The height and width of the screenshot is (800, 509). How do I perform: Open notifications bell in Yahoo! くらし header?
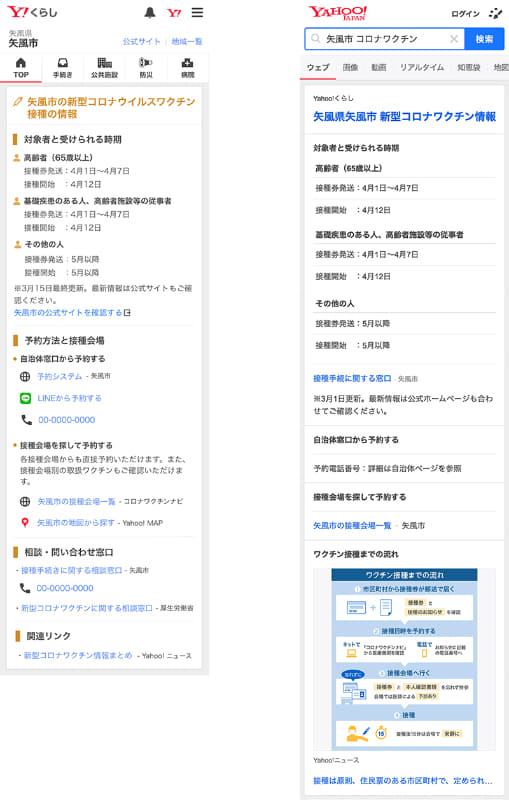pos(149,13)
